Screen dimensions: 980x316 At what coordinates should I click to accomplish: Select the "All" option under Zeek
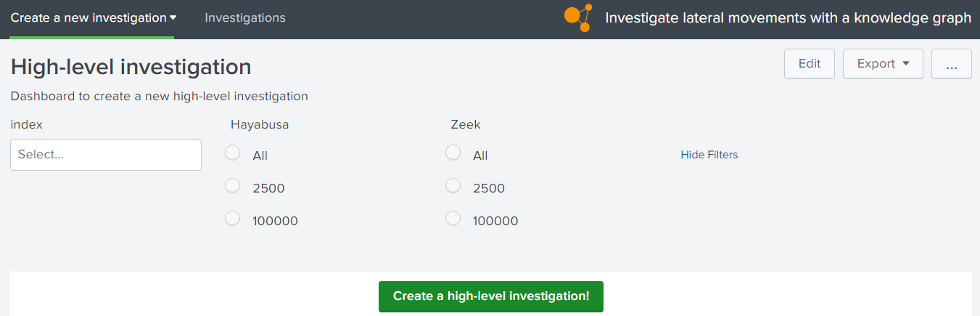coord(453,153)
